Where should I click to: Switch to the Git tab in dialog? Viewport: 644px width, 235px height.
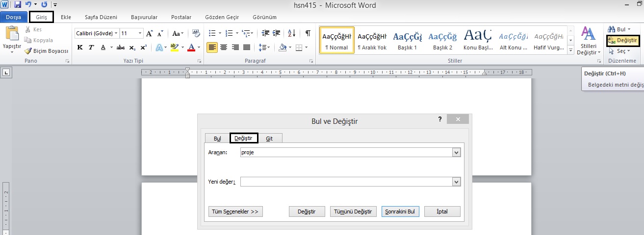(x=269, y=139)
